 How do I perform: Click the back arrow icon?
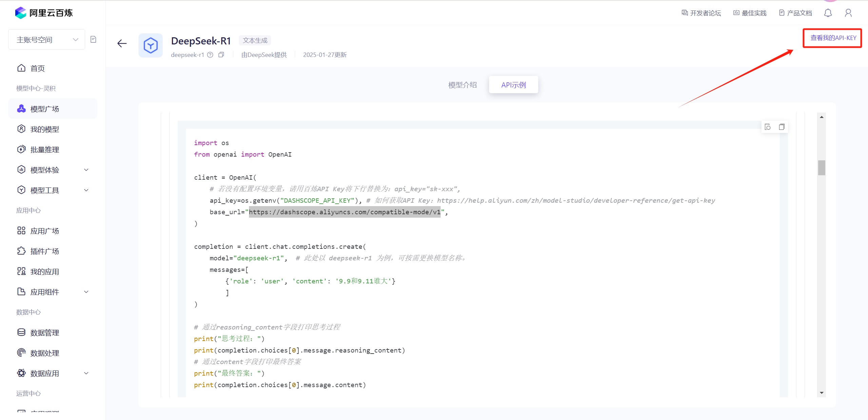(x=122, y=43)
